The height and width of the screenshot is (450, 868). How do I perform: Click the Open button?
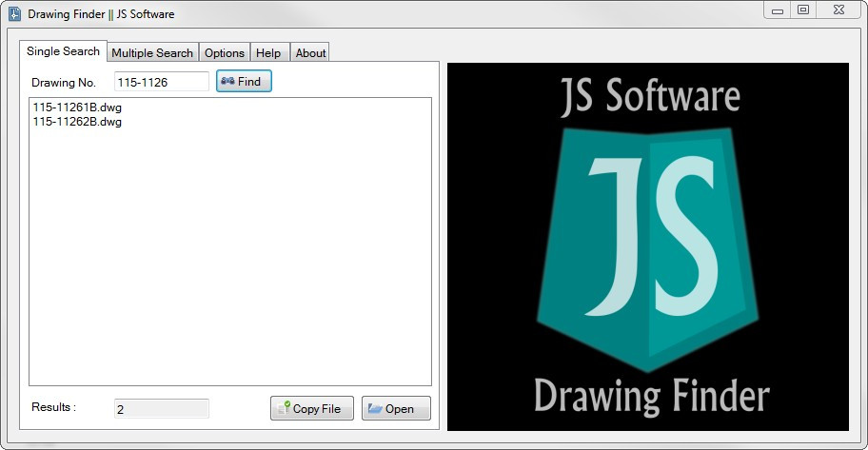(x=396, y=408)
